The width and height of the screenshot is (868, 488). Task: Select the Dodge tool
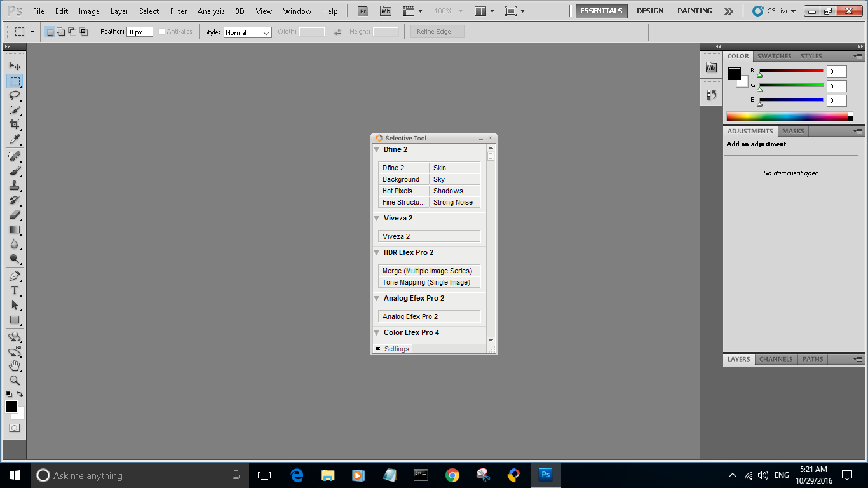click(x=15, y=259)
